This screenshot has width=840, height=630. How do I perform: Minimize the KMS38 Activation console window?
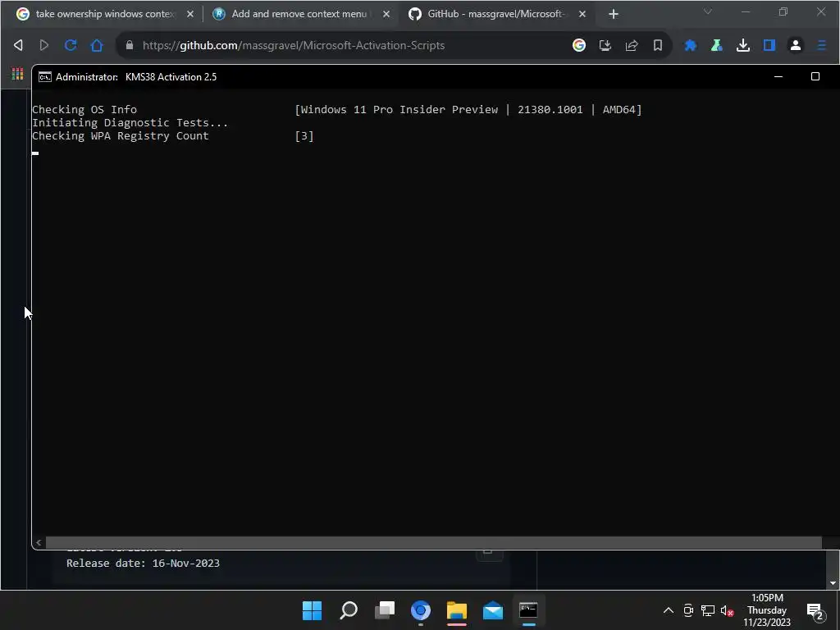(x=778, y=76)
